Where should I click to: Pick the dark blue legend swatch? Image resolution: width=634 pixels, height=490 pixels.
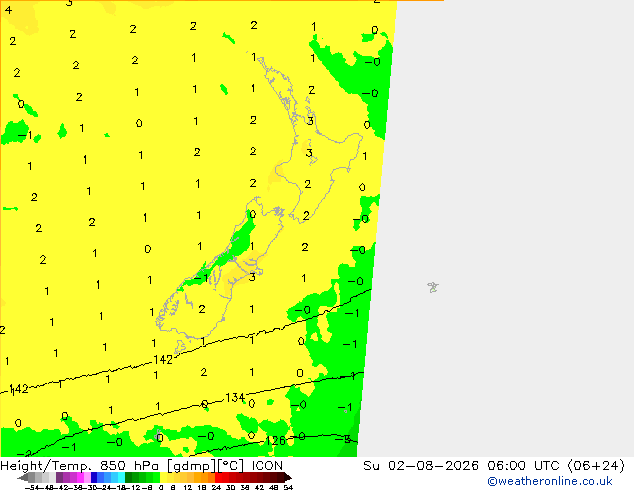(x=94, y=477)
